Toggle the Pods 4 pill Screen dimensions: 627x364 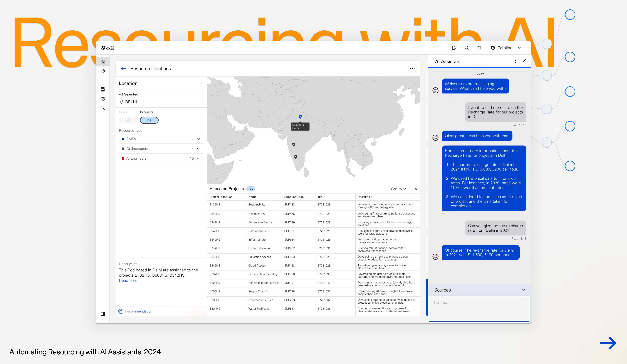[128, 120]
